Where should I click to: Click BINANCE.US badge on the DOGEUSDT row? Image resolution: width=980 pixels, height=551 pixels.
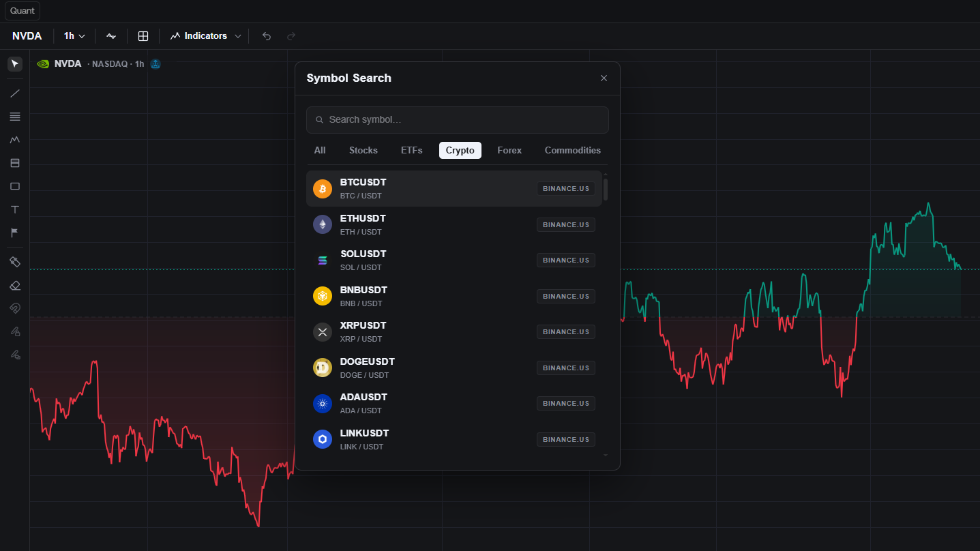(566, 368)
